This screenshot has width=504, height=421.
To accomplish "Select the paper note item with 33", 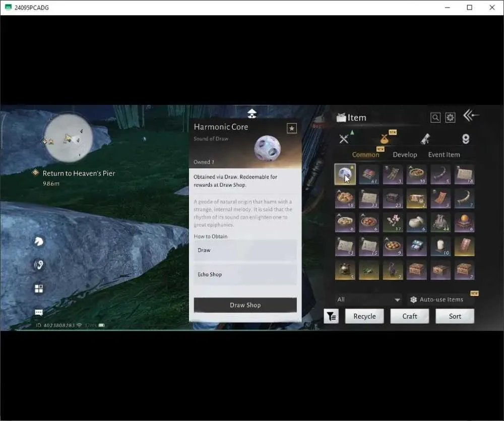I will (369, 198).
